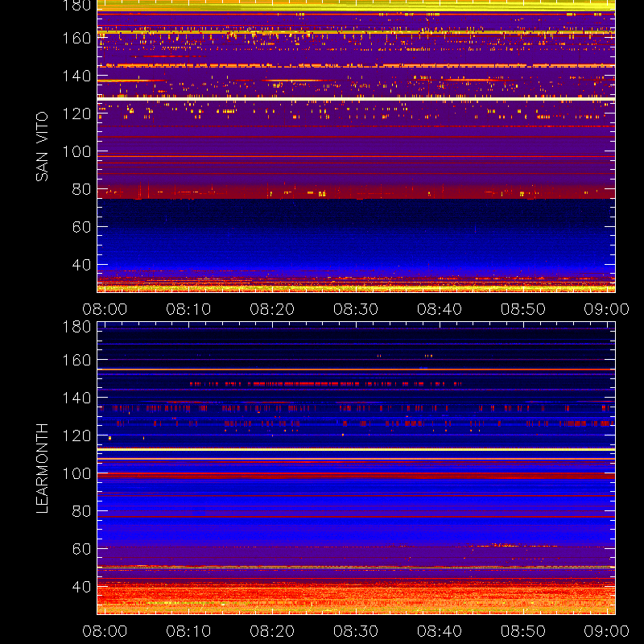644x644 pixels.
Task: Pick Learmonth plot's 09:00 time label
Action: coord(607,631)
